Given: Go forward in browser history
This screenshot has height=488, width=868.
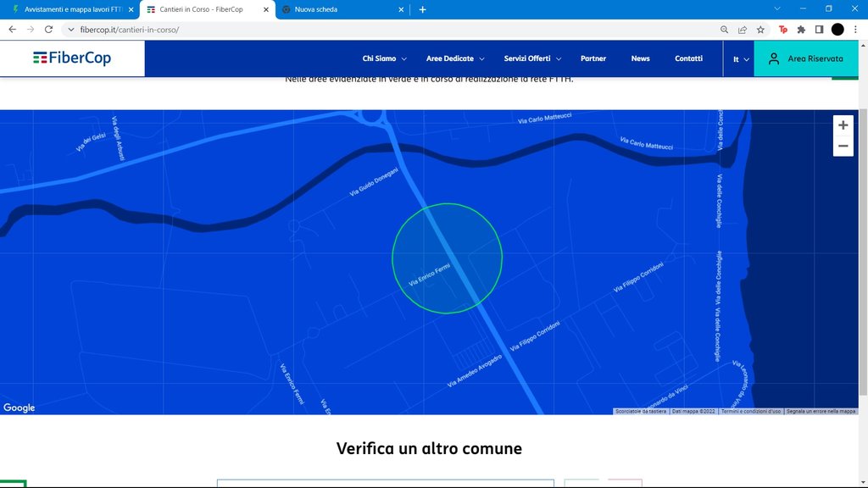Looking at the screenshot, I should (x=31, y=30).
